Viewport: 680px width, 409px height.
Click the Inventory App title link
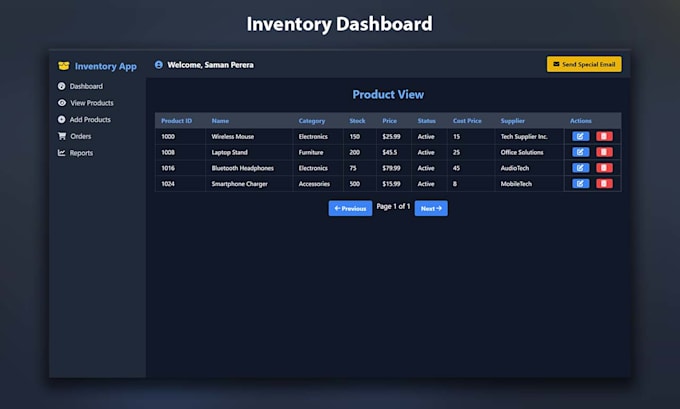105,66
